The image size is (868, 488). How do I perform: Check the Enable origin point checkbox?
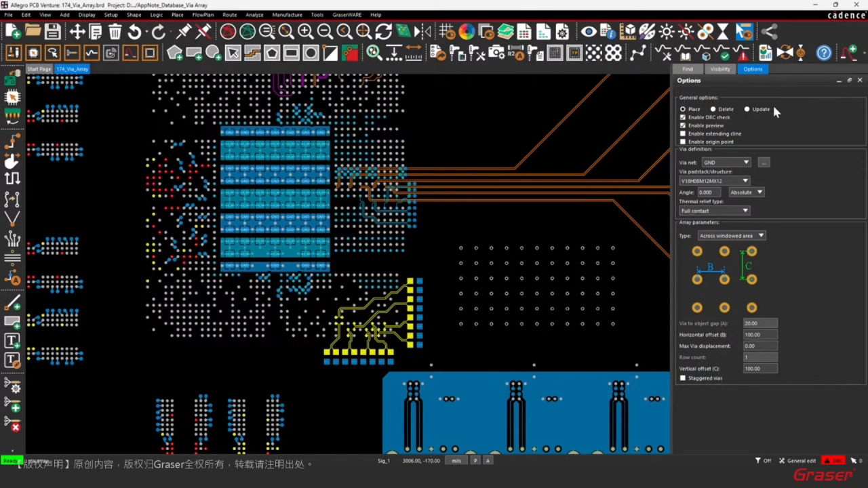coord(683,142)
